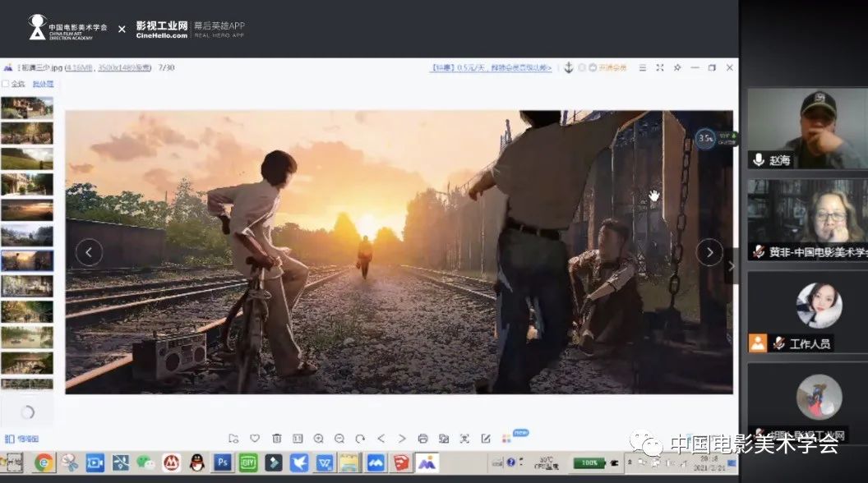Click the 批处理 batch process link
This screenshot has height=483, width=868.
click(x=43, y=84)
